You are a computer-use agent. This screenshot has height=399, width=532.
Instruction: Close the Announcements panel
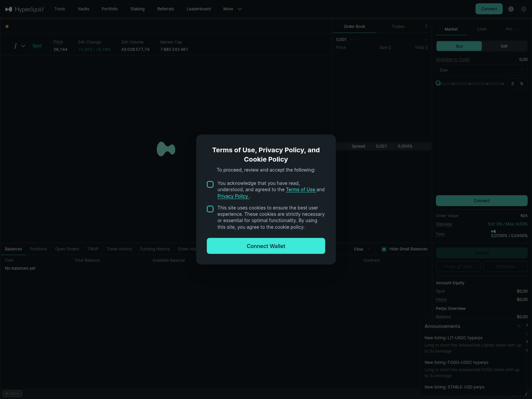coord(519,326)
